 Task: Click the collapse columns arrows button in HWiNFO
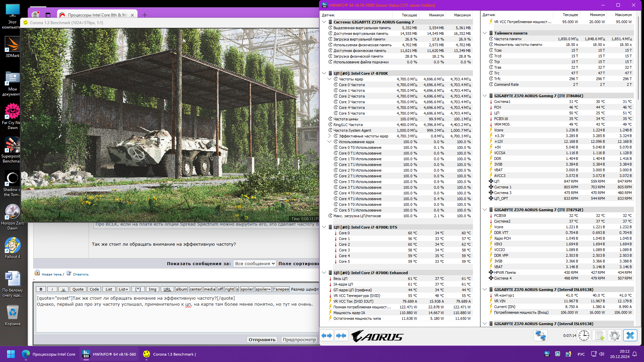pos(341,336)
